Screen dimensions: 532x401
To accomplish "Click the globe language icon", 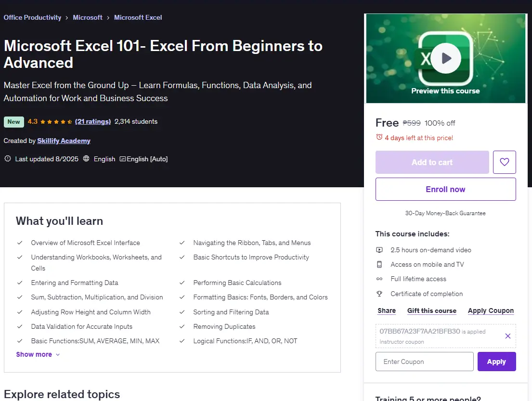I will point(86,158).
